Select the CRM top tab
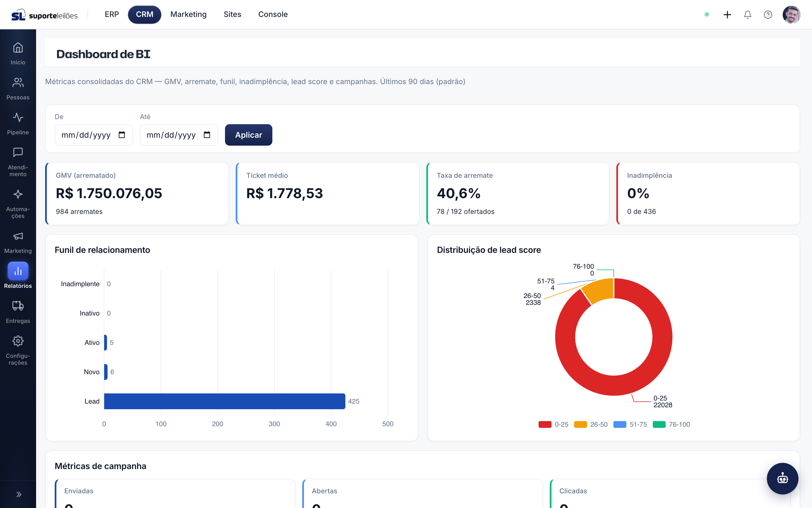The image size is (812, 508). pyautogui.click(x=145, y=14)
